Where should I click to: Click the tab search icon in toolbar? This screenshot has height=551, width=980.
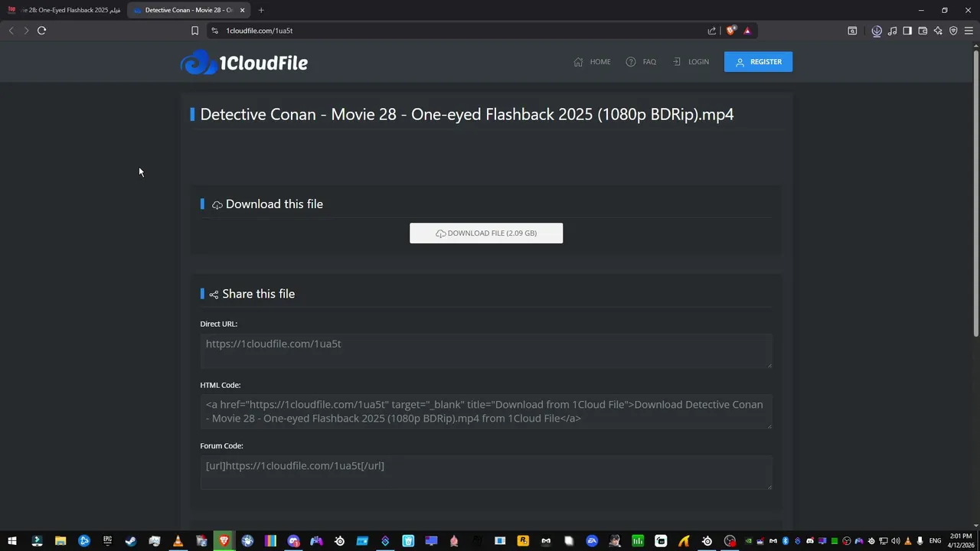852,31
